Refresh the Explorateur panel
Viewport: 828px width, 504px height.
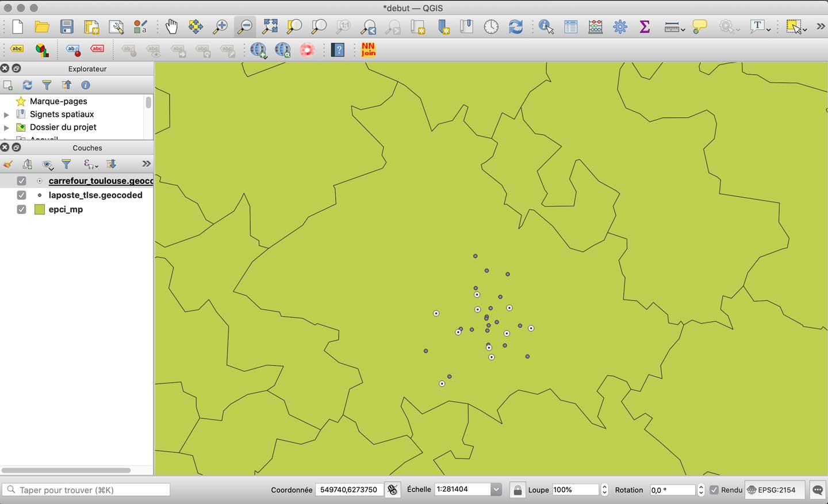27,85
